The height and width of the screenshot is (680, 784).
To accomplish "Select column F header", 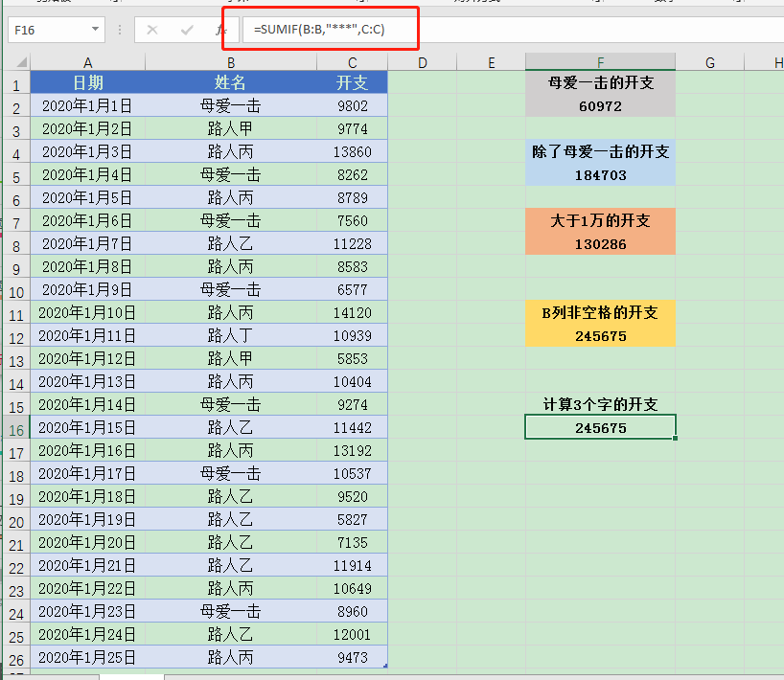I will coord(601,62).
